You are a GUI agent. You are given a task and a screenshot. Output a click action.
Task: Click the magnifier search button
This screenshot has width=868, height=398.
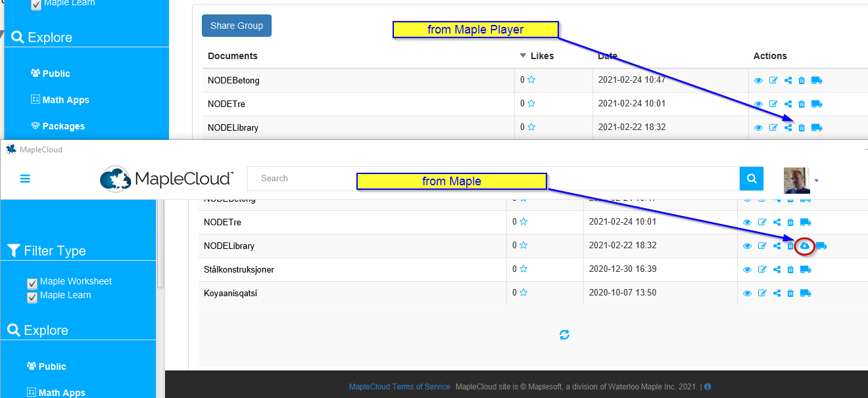point(752,178)
